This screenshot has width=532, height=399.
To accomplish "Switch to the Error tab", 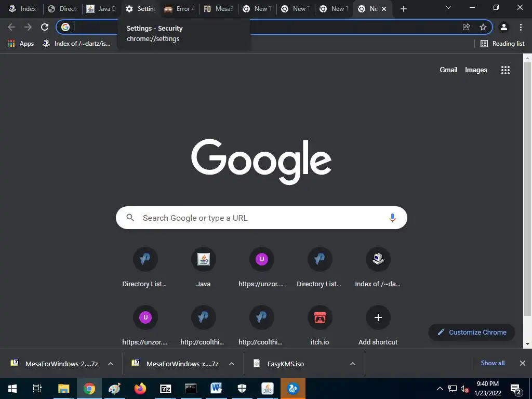I will tap(179, 9).
